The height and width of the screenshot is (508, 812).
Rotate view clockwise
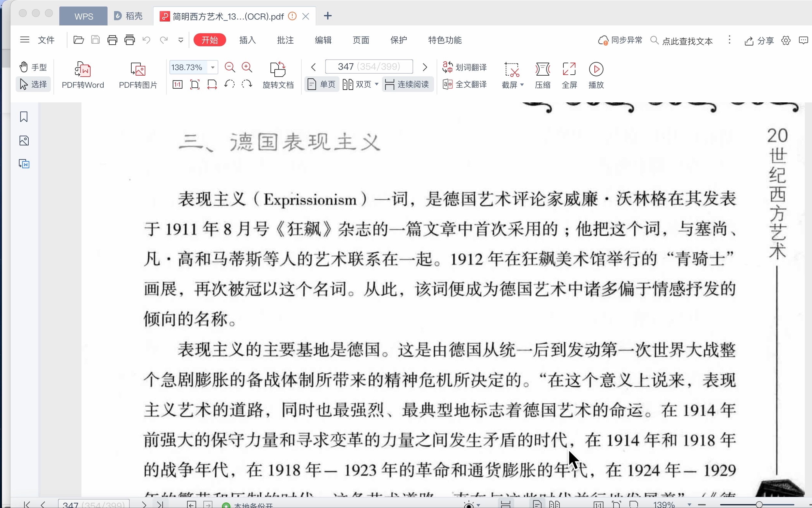[x=247, y=84]
